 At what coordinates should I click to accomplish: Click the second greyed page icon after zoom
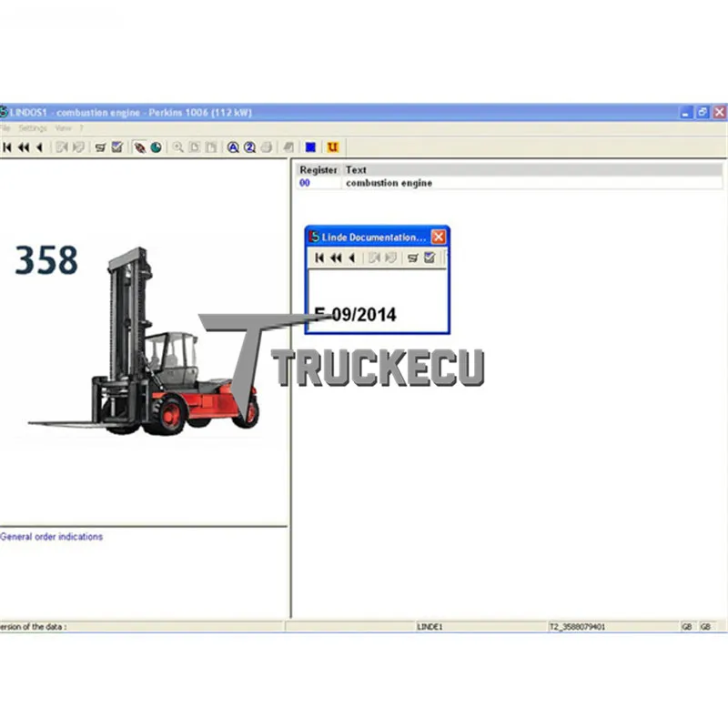tap(211, 147)
